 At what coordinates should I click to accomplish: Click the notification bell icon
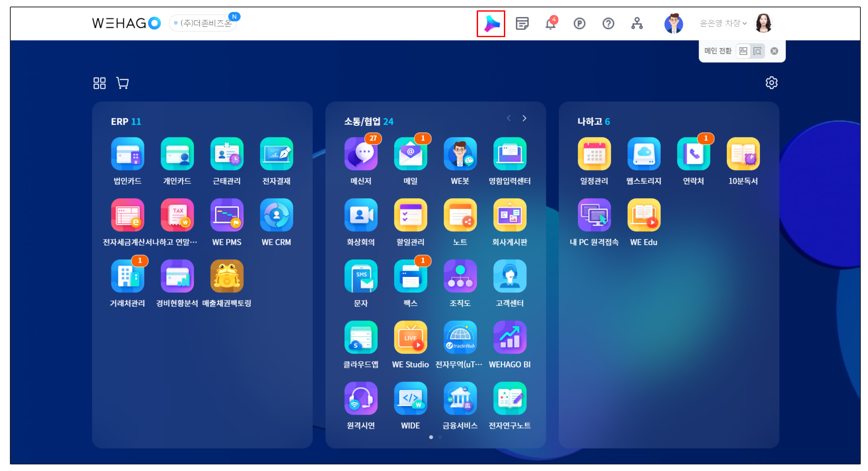551,24
